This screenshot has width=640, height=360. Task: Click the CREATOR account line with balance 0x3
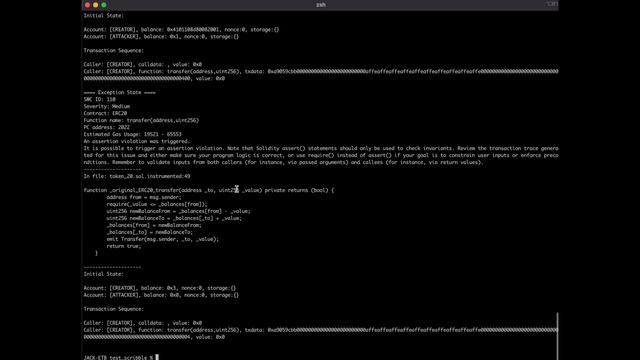click(160, 288)
